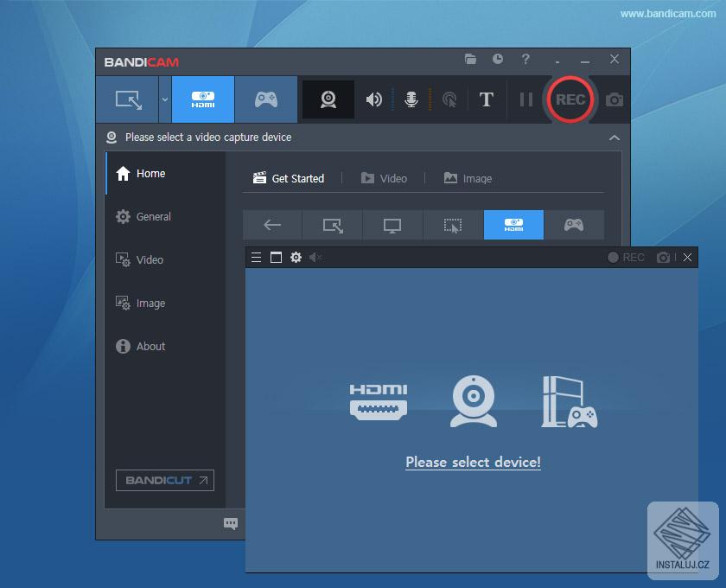Choose the webcam device icon
Screen dimensions: 726x588
[x=474, y=401]
